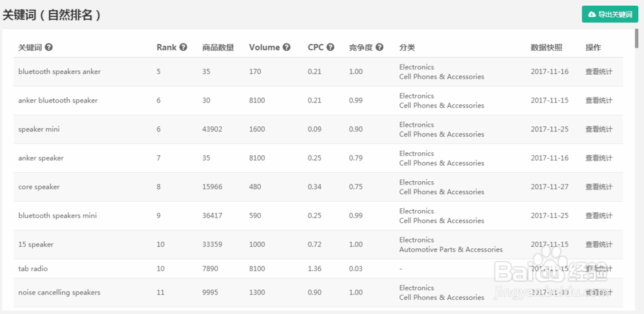Select the keyword 'tab radio'
Image resolution: width=644 pixels, height=314 pixels.
click(33, 269)
